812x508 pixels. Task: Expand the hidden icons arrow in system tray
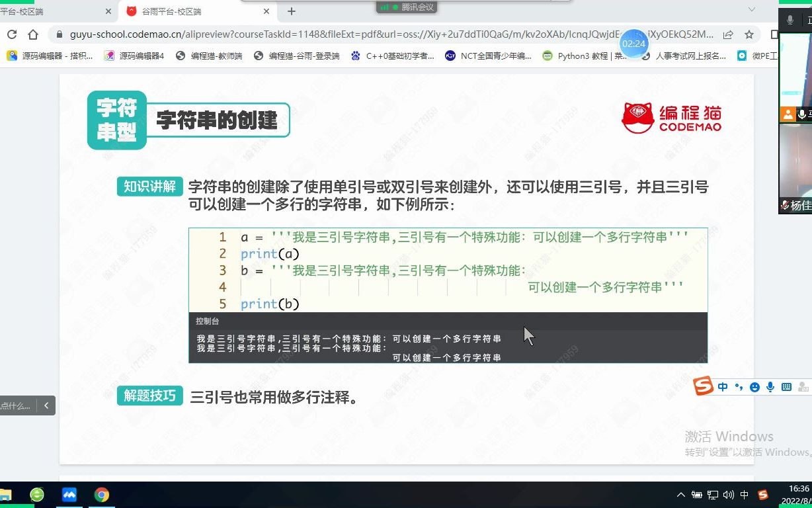pyautogui.click(x=681, y=495)
